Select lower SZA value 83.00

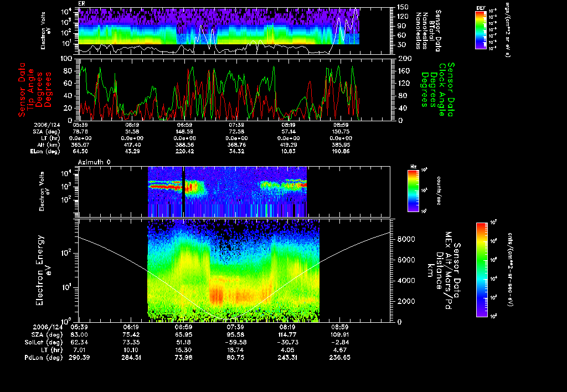(79, 335)
